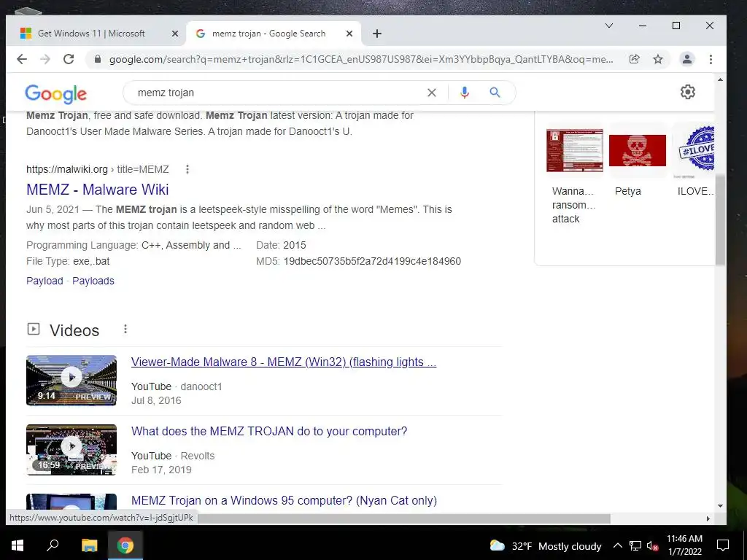View site info via padlock icon

98,59
